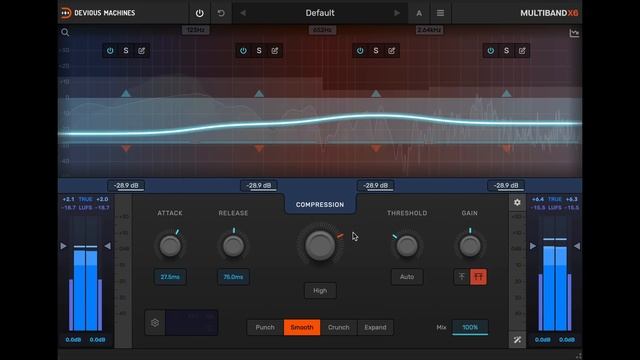Open edit for the third band

click(391, 51)
